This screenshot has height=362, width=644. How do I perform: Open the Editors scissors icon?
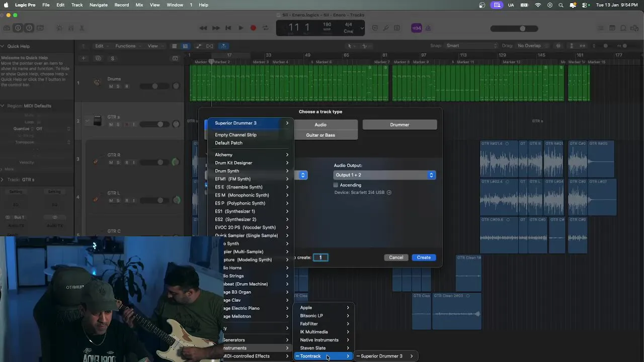[x=82, y=28]
